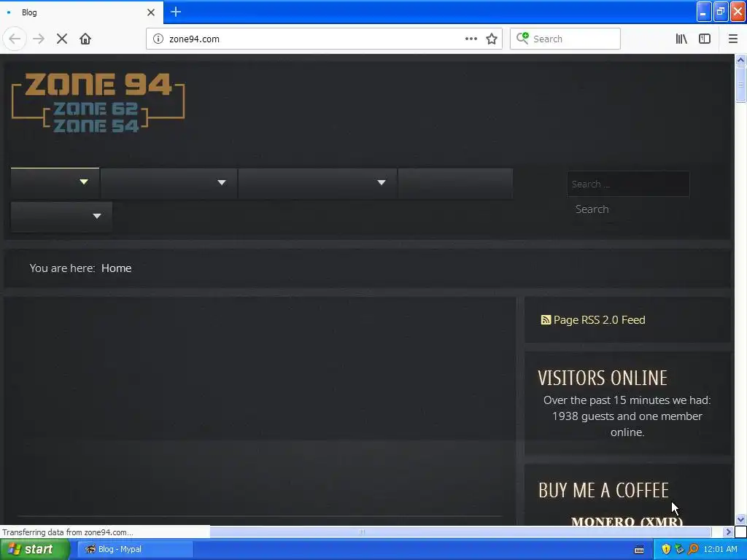Show site information icon in address bar
The width and height of the screenshot is (747, 560).
click(x=158, y=39)
